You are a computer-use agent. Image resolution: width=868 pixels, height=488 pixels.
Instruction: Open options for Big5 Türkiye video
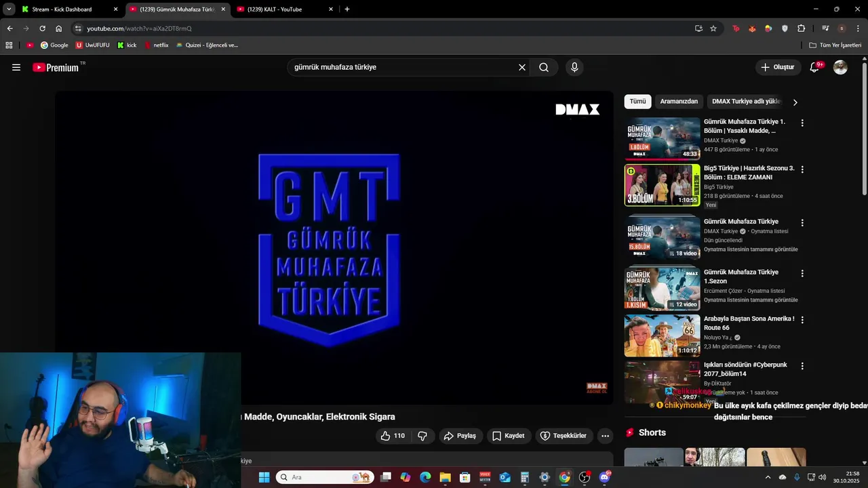802,169
